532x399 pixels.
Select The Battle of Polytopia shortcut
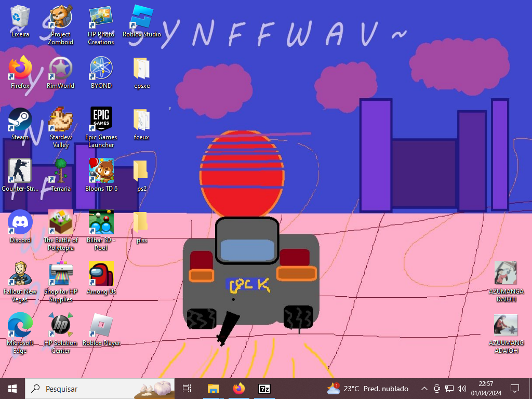60,231
